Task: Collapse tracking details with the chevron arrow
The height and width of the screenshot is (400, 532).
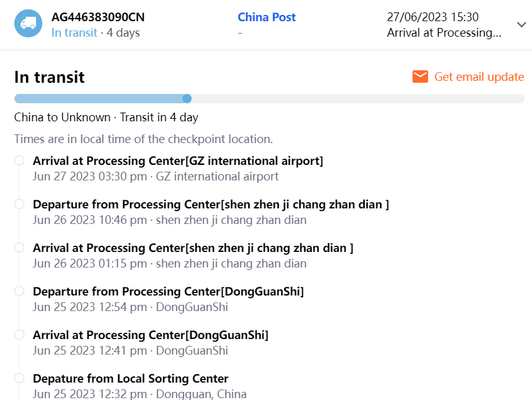Action: [521, 24]
